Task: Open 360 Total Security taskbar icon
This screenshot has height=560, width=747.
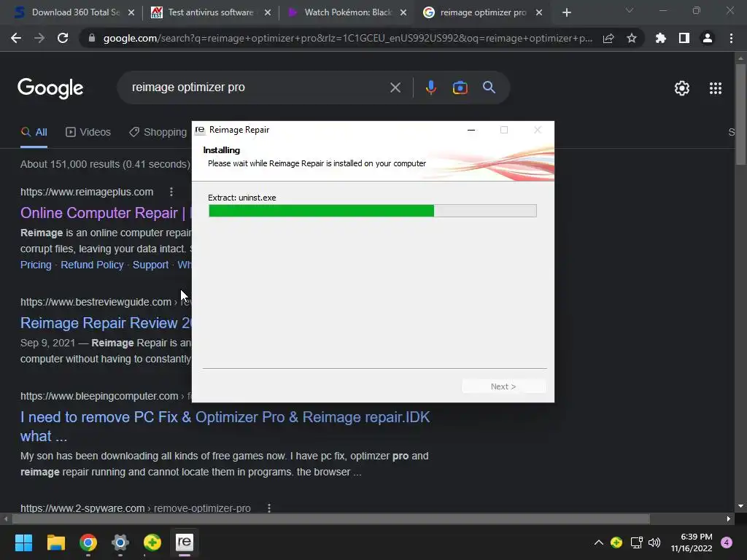Action: 152,542
